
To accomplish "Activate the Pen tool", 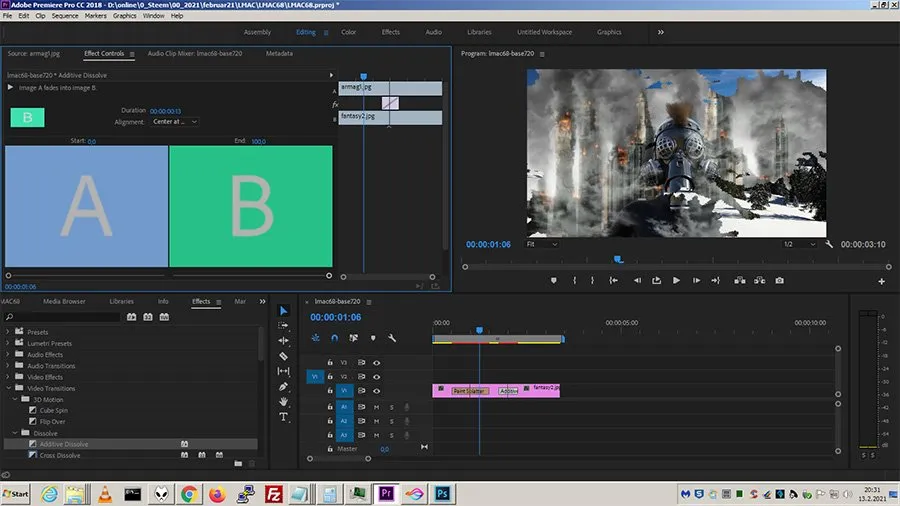I will [x=284, y=386].
